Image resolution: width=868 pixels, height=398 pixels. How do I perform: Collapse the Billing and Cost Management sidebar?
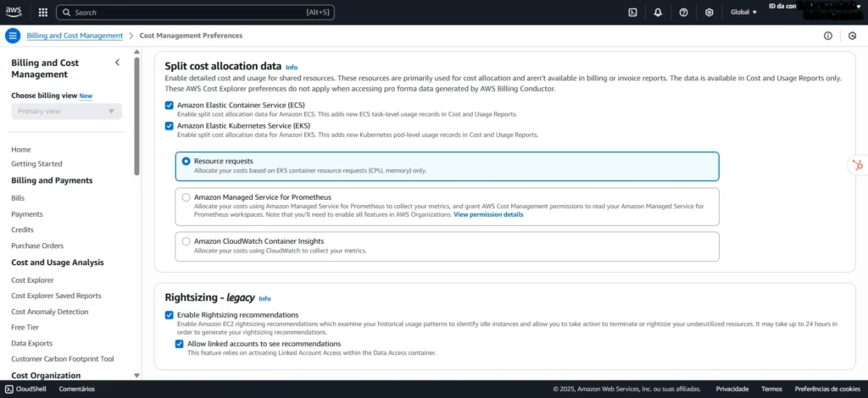coord(117,63)
